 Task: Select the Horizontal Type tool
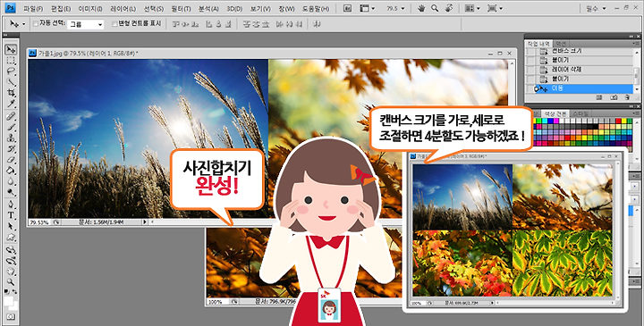pos(11,215)
